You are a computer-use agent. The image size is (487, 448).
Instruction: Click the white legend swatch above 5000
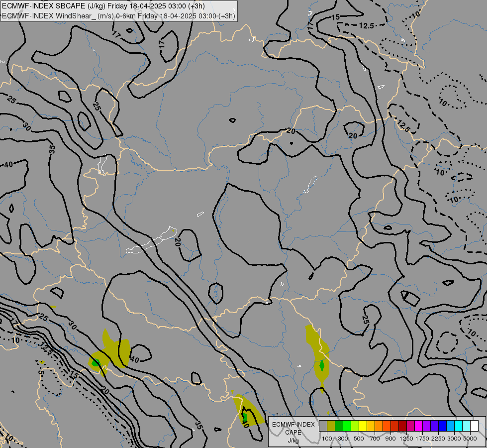(x=474, y=426)
